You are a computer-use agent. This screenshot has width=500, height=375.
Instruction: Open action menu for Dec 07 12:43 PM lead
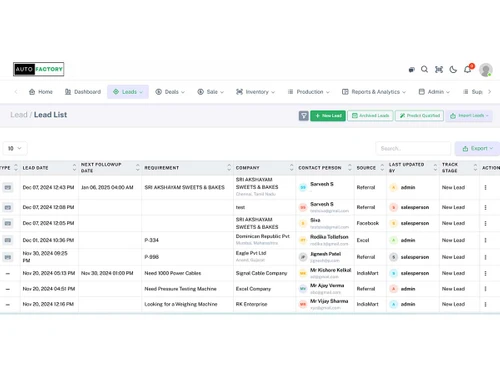coord(485,188)
